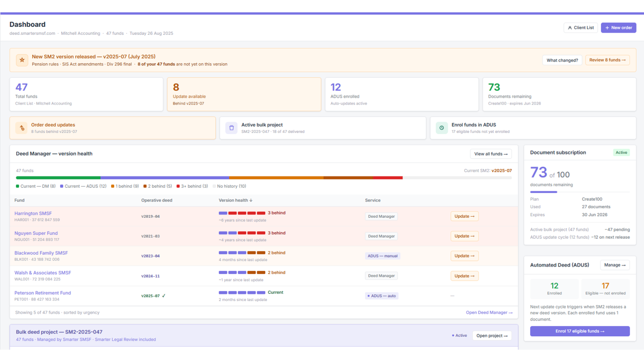Click Review 8 funds button
This screenshot has height=362, width=644.
[x=608, y=60]
